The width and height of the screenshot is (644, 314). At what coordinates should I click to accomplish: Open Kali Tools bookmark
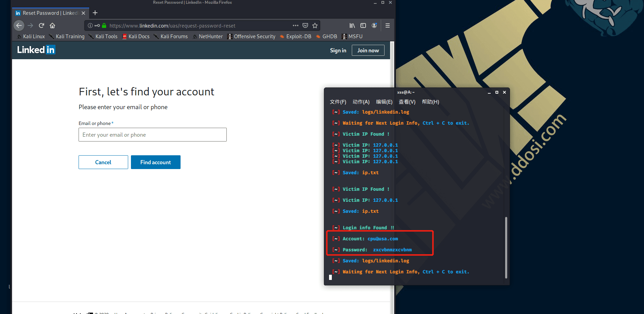(103, 36)
